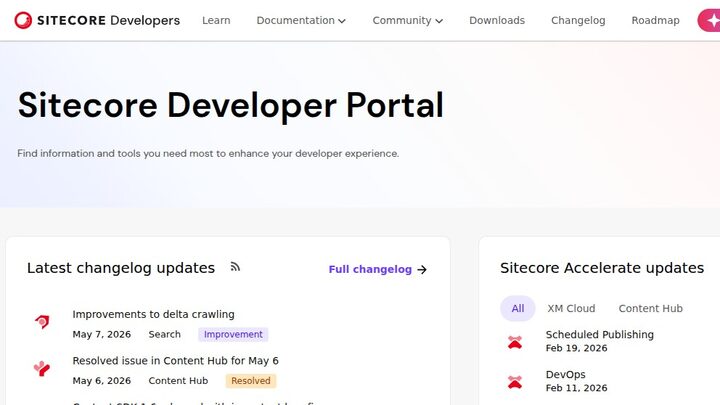Open the Scheduled Publishing update
This screenshot has width=720, height=405.
point(600,334)
